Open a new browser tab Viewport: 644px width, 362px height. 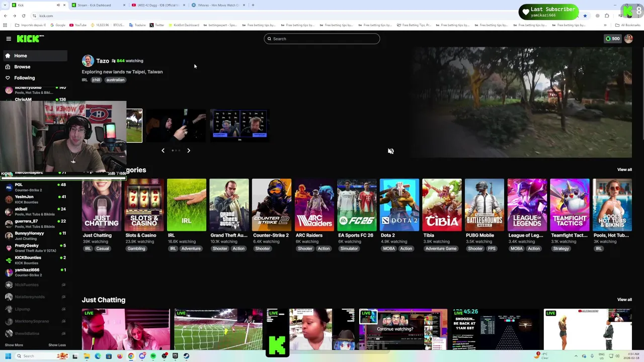point(253,5)
